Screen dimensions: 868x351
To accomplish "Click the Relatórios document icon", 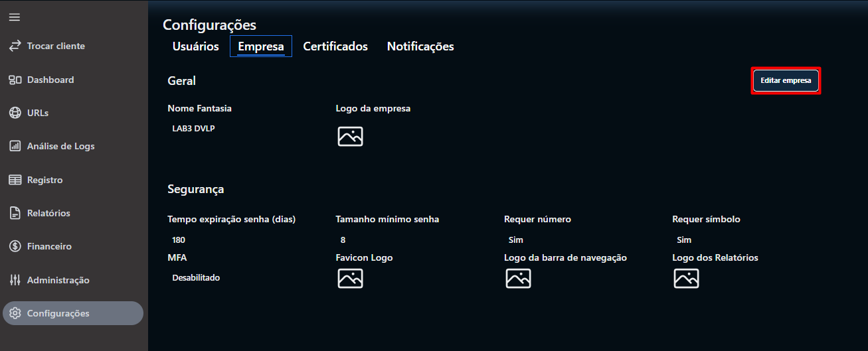I will [x=15, y=213].
